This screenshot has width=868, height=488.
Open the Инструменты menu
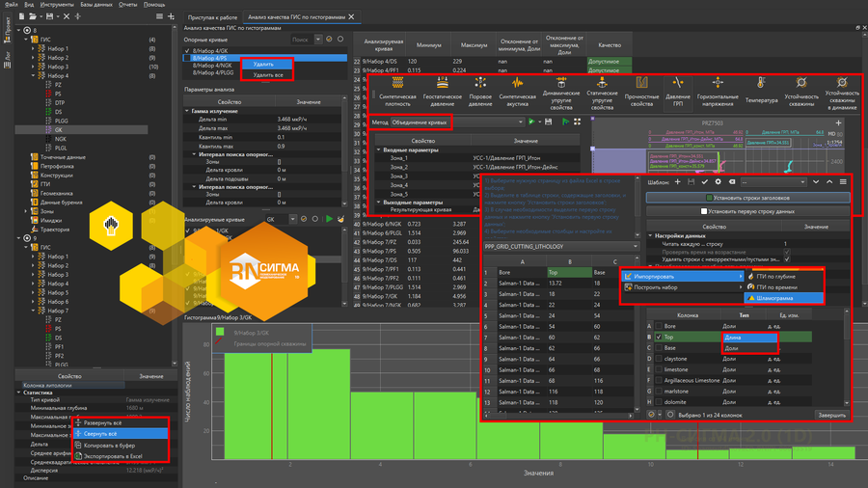click(56, 5)
